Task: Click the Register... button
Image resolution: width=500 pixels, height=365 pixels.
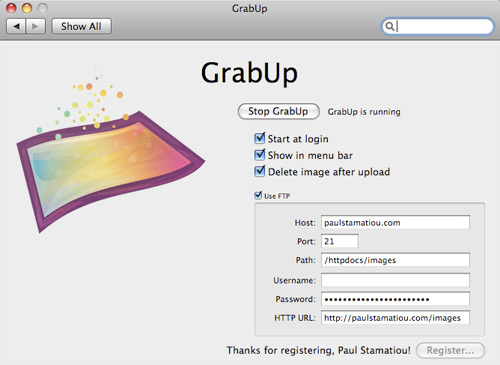Action: [450, 350]
